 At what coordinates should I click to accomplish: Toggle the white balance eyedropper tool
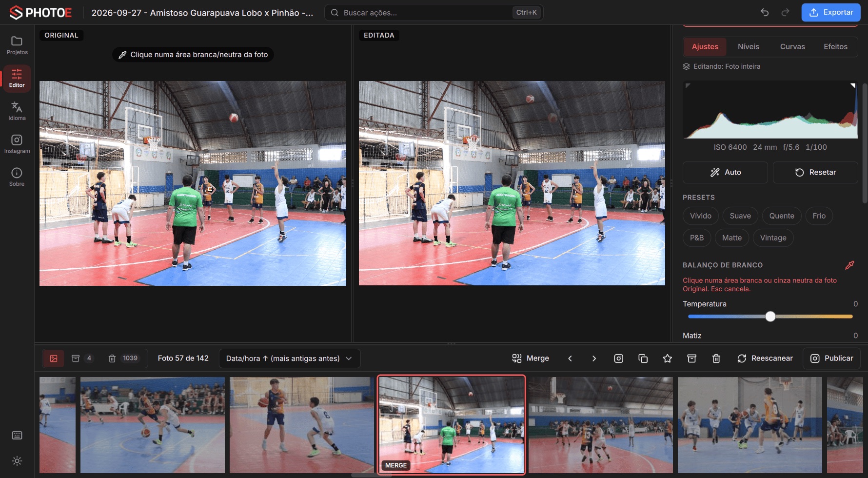point(849,265)
